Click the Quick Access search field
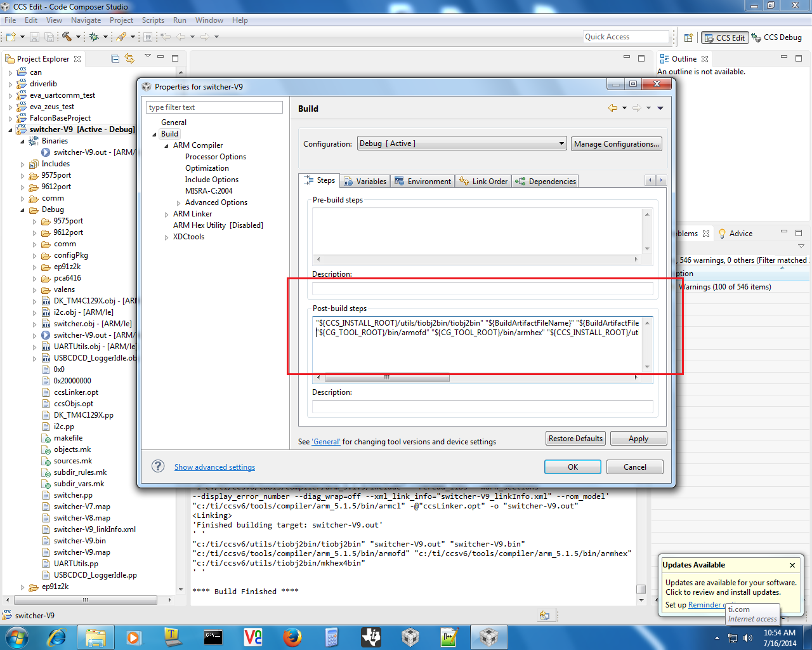This screenshot has width=812, height=650. point(626,37)
